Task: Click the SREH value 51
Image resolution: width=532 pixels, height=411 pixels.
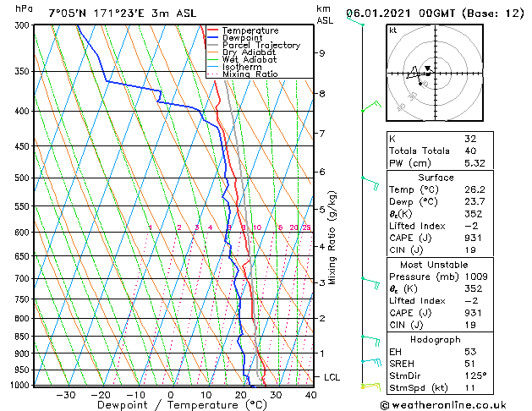Action: click(x=469, y=364)
